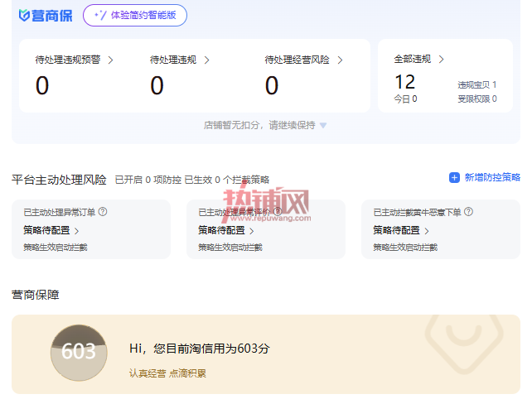Screen dimensions: 532x404
Task: Expand the 店铺暂无扣分 dropdown triangle
Action: pos(323,126)
